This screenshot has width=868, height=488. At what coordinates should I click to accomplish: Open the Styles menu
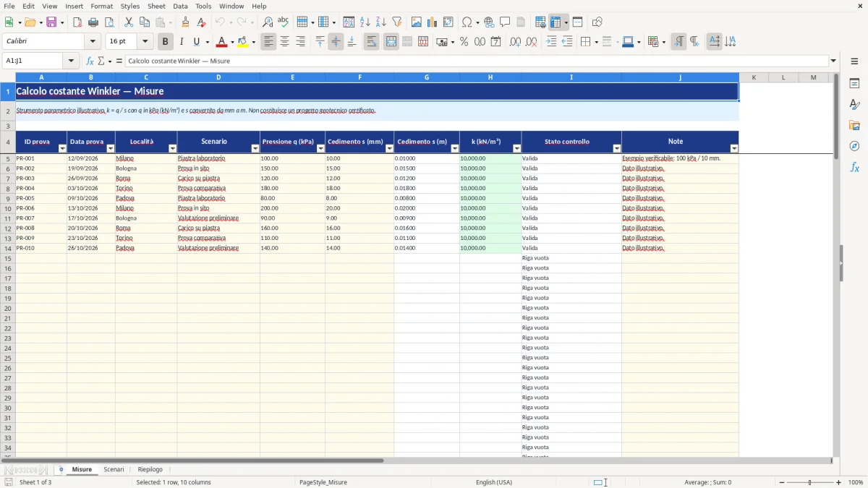tap(130, 6)
